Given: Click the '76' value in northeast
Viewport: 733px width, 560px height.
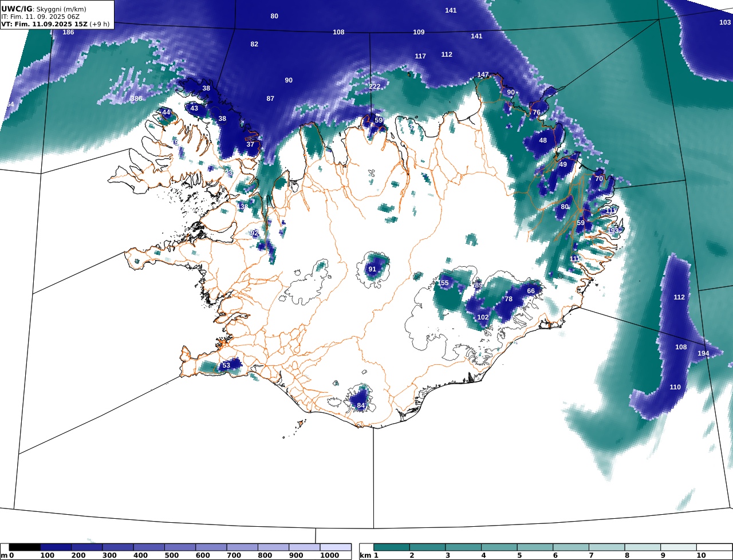Looking at the screenshot, I should tap(537, 112).
